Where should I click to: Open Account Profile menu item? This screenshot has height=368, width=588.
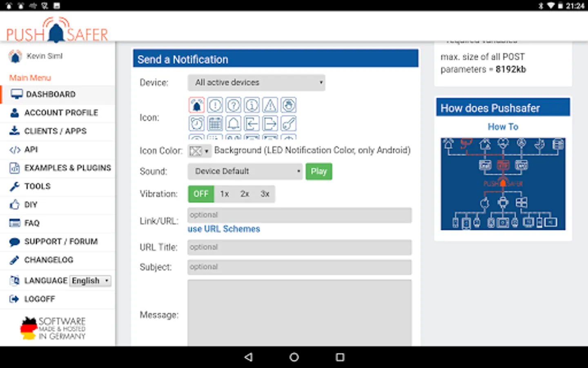(x=58, y=113)
